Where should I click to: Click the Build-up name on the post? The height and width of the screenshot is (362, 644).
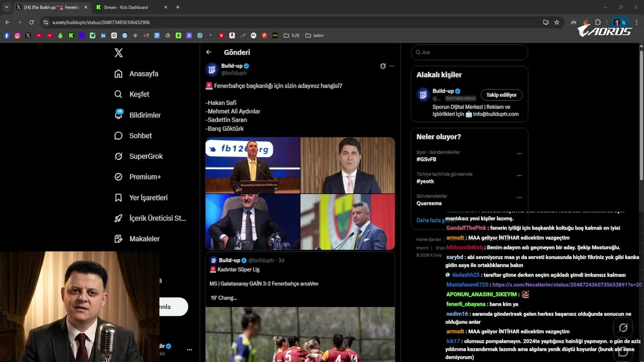click(x=231, y=66)
